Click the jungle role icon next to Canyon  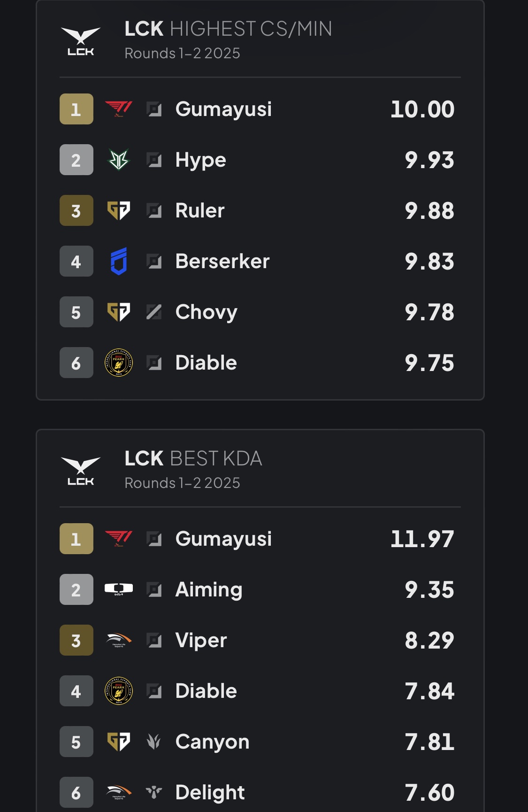pyautogui.click(x=154, y=742)
